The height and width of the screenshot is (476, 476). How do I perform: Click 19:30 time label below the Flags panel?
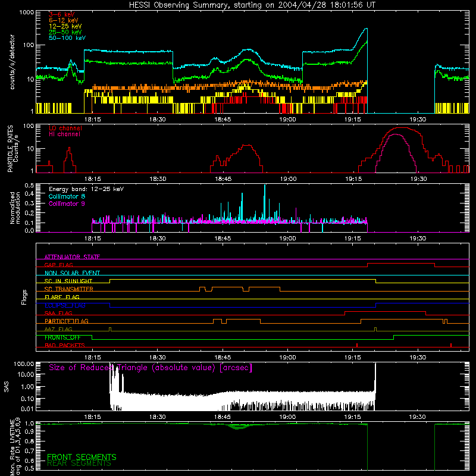(x=418, y=358)
